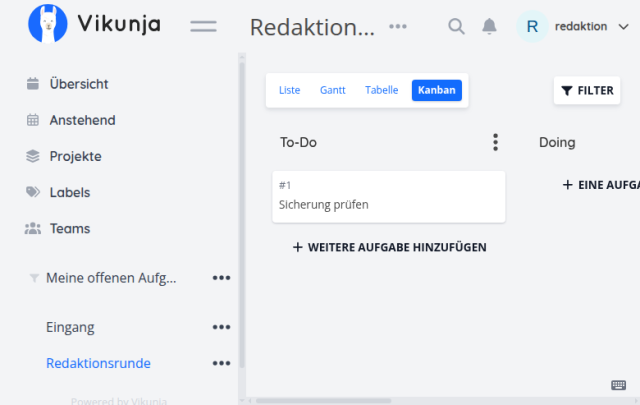This screenshot has width=640, height=405.
Task: Select the Kanban view tab
Action: (x=437, y=90)
